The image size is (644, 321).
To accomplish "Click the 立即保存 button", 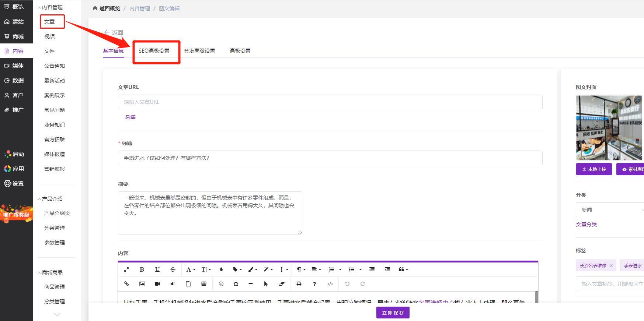I will point(393,313).
